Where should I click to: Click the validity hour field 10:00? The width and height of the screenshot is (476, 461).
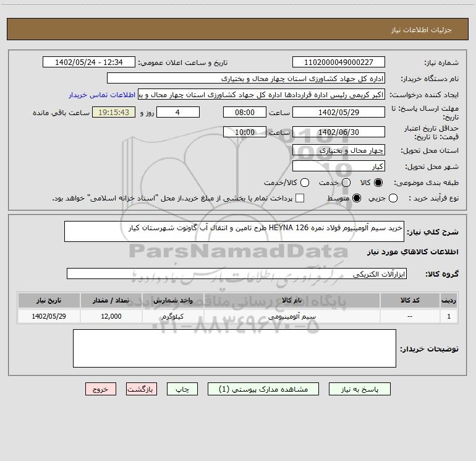point(245,132)
